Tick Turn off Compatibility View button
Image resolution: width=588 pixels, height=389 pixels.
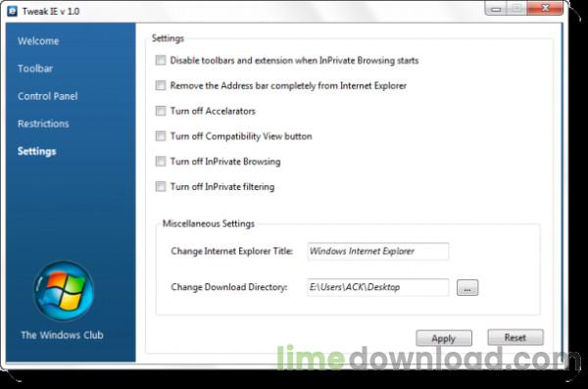(x=161, y=136)
